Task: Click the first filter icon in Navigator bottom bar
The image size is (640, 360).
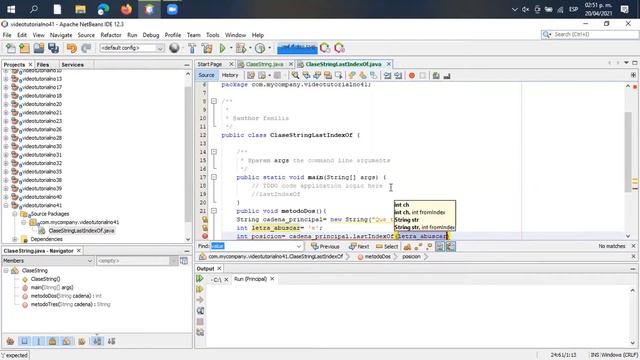Action: [11, 341]
